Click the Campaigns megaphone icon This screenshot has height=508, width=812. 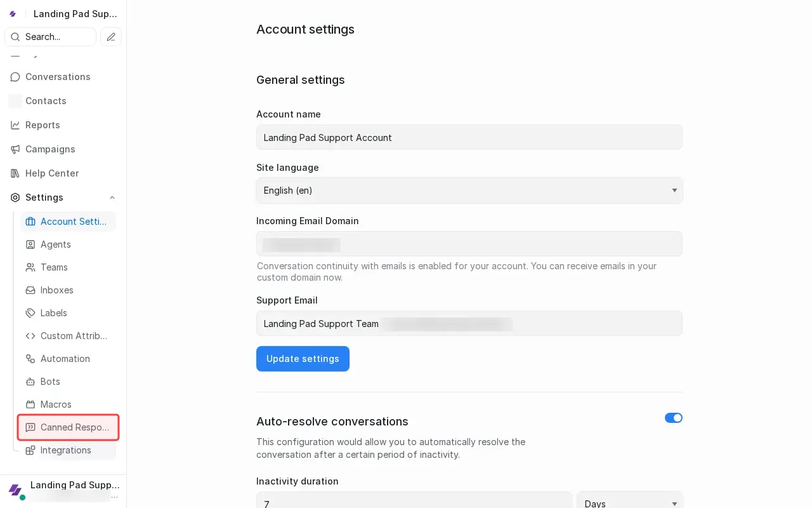(x=15, y=149)
